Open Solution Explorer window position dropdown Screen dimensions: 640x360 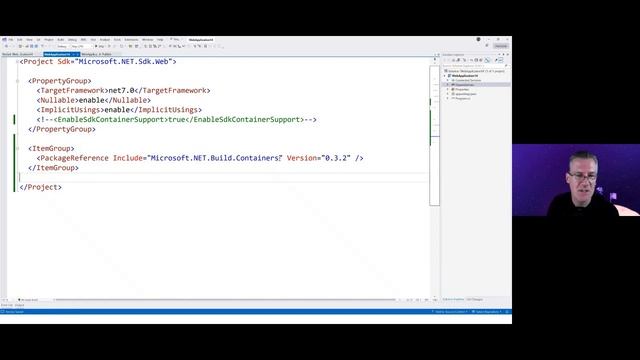point(499,54)
